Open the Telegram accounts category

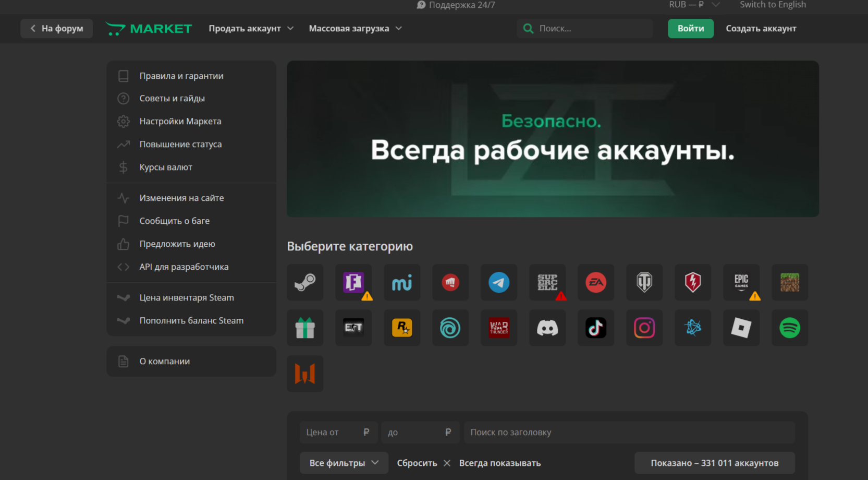coord(499,282)
